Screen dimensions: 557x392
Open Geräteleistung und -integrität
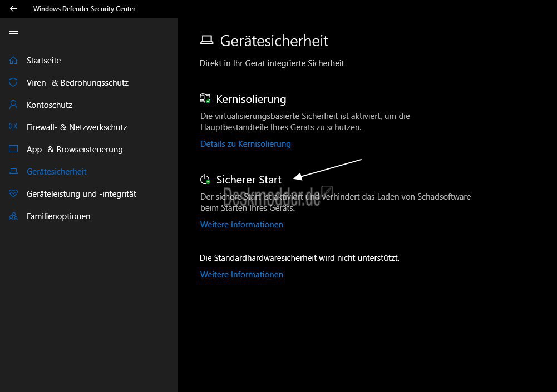click(x=81, y=194)
